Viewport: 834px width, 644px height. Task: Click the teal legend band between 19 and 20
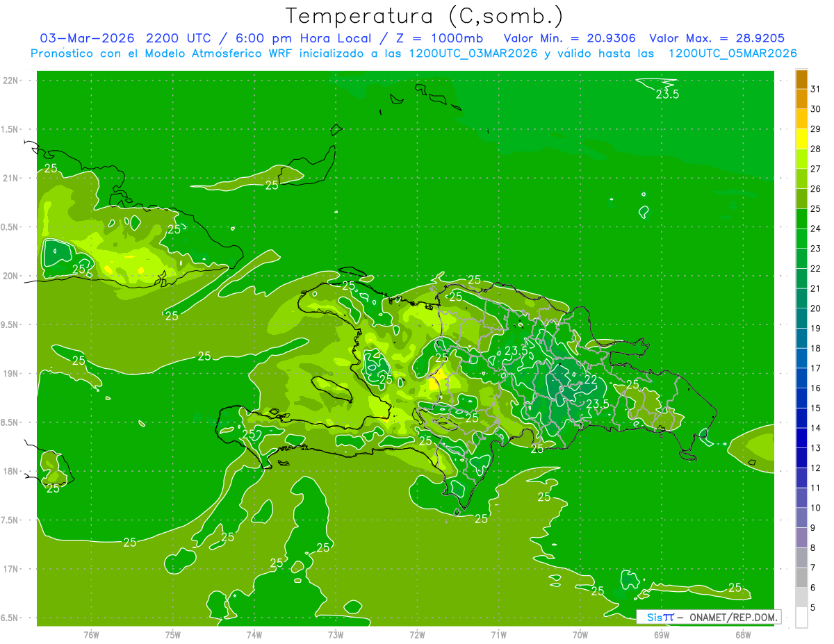[801, 318]
